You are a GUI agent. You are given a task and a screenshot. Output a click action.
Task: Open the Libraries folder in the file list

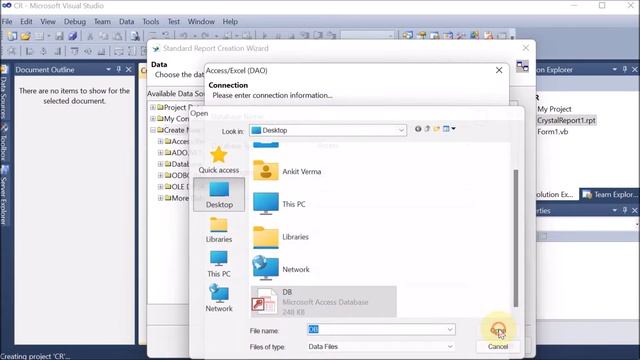[x=281, y=237]
